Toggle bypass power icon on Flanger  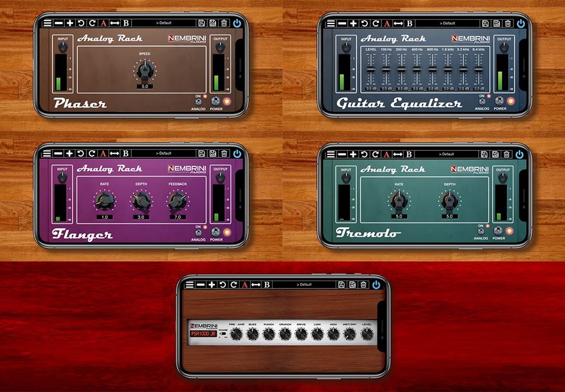(x=237, y=154)
